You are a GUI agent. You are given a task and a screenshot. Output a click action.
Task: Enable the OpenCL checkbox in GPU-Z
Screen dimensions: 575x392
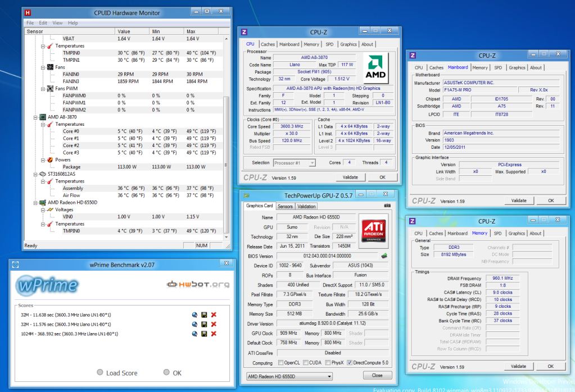point(281,363)
